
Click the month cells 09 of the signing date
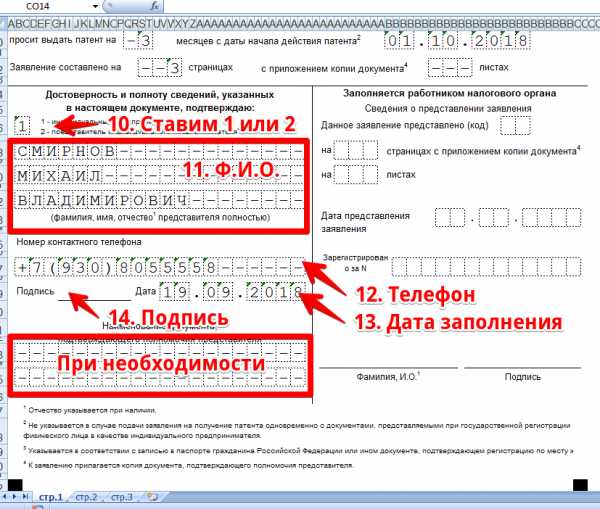click(x=218, y=292)
